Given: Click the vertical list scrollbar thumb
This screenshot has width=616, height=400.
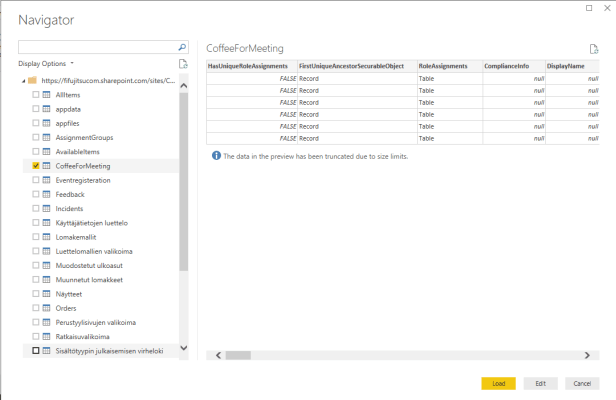Looking at the screenshot, I should (x=183, y=182).
